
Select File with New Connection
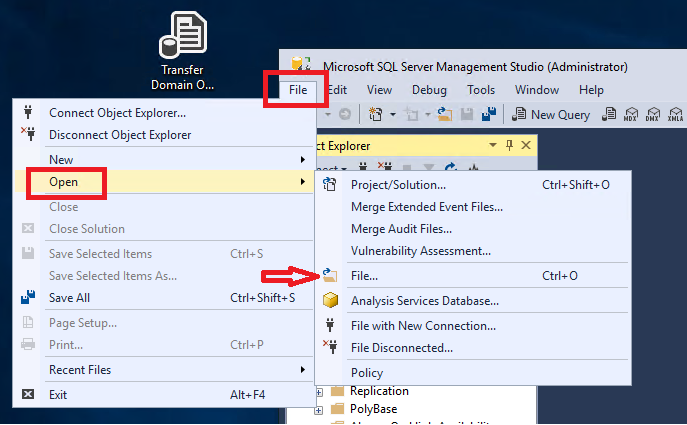coord(473,326)
